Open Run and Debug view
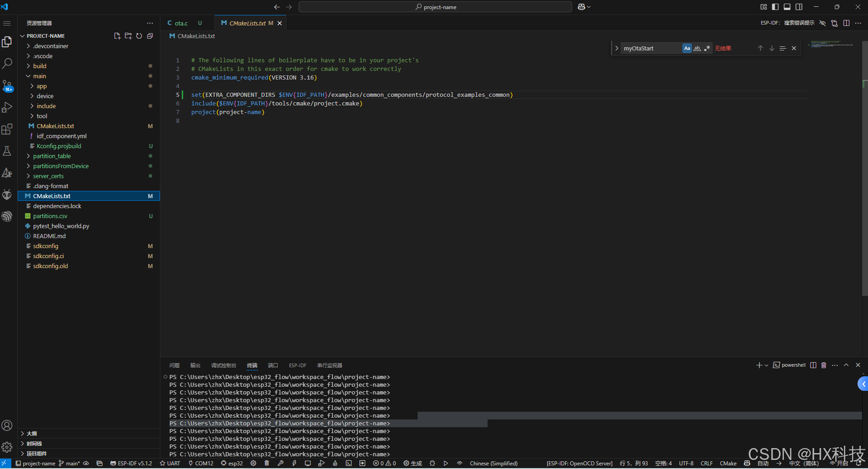The width and height of the screenshot is (868, 469). pyautogui.click(x=7, y=108)
